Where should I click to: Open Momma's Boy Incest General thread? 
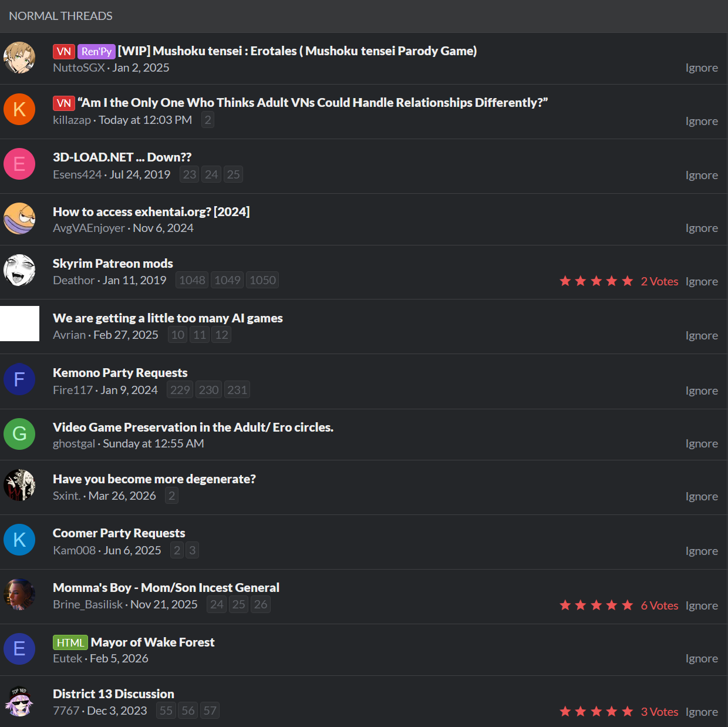[166, 588]
